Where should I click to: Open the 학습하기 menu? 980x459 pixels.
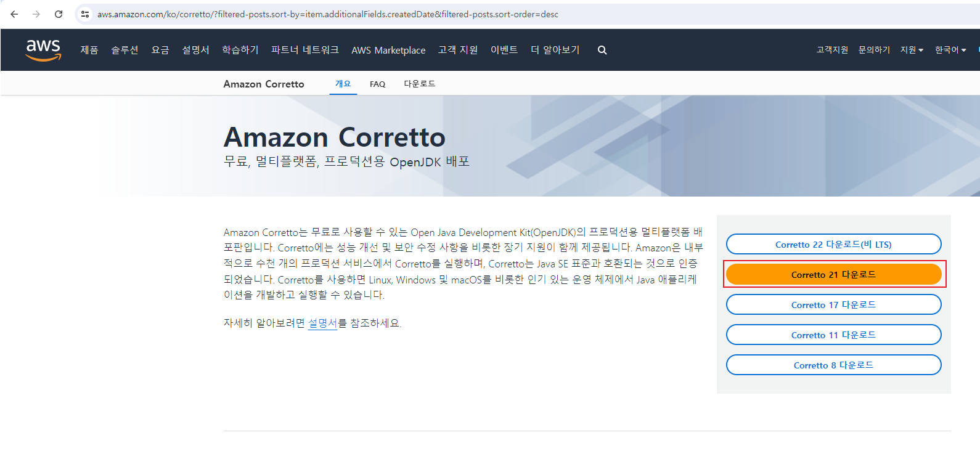pos(240,50)
